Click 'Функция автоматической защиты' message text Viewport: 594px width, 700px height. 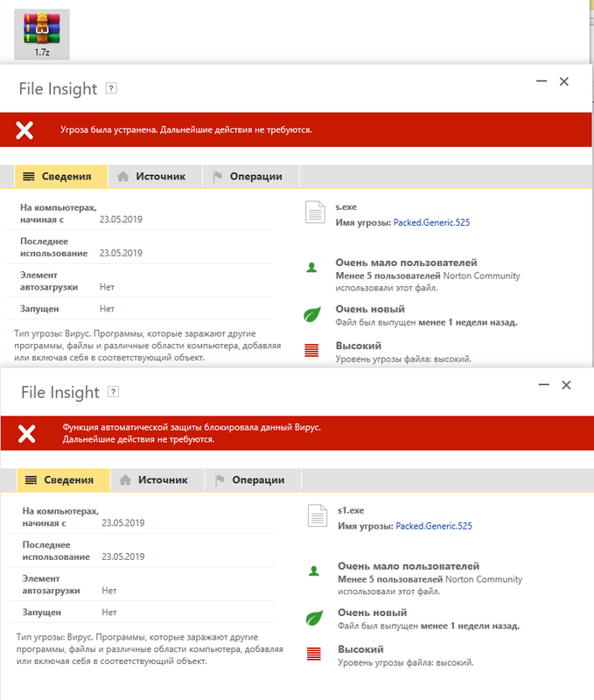[192, 433]
